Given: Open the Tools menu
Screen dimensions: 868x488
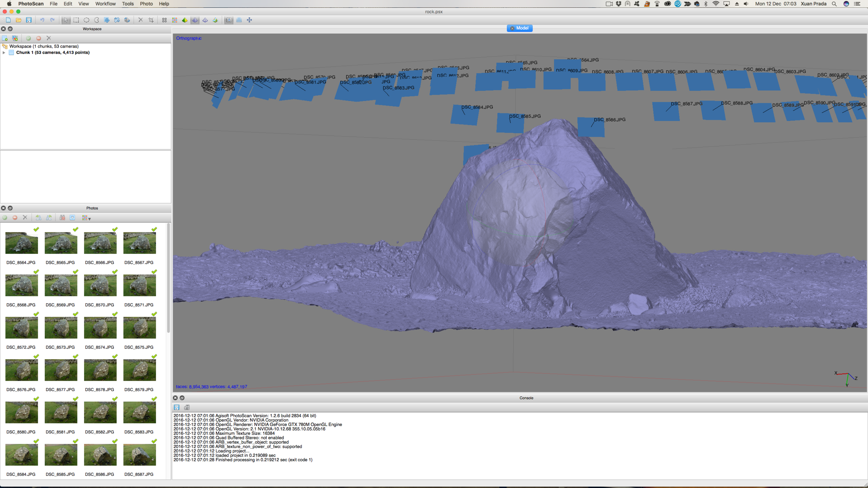Looking at the screenshot, I should [127, 4].
